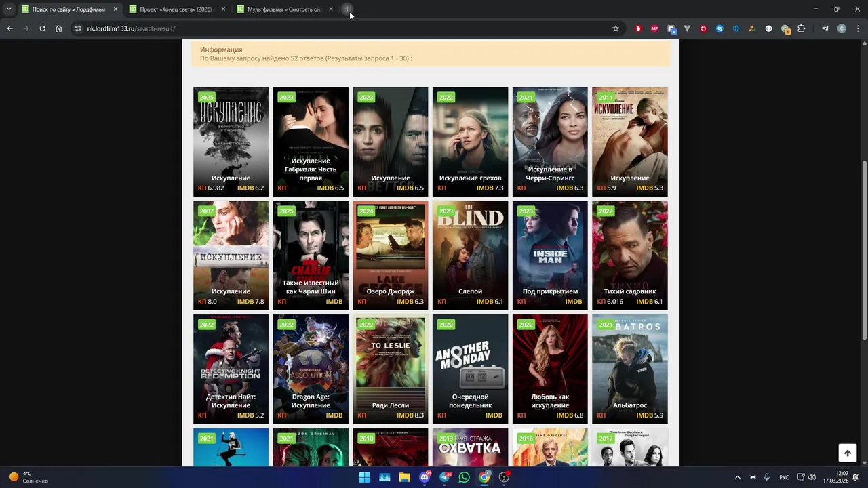Open Тихий садовник movie card
868x488 pixels.
pos(630,256)
